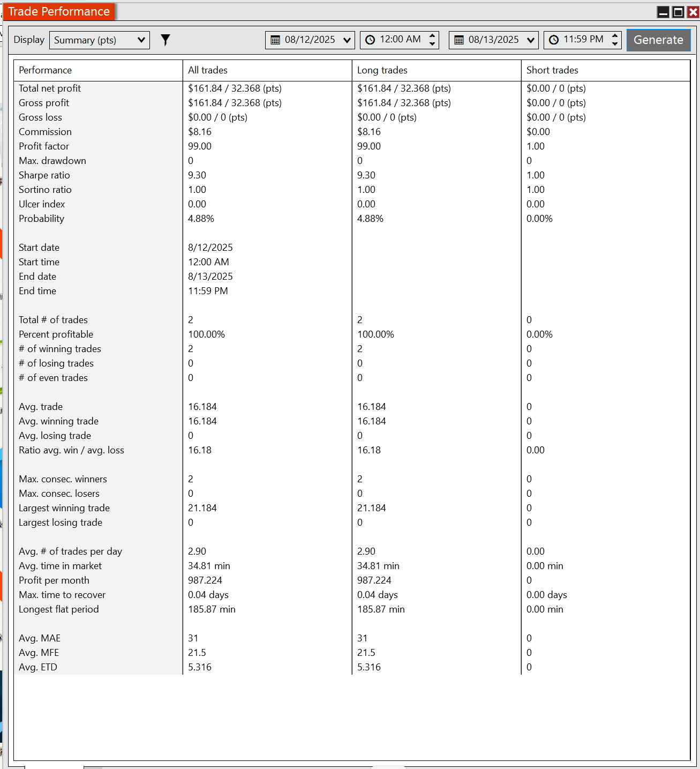The width and height of the screenshot is (700, 769).
Task: Click the 12:00 AM time field
Action: (x=400, y=40)
